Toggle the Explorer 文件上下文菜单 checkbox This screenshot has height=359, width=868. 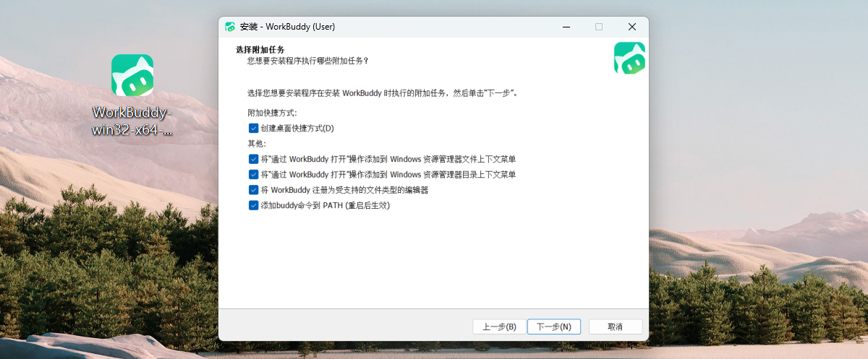[253, 159]
